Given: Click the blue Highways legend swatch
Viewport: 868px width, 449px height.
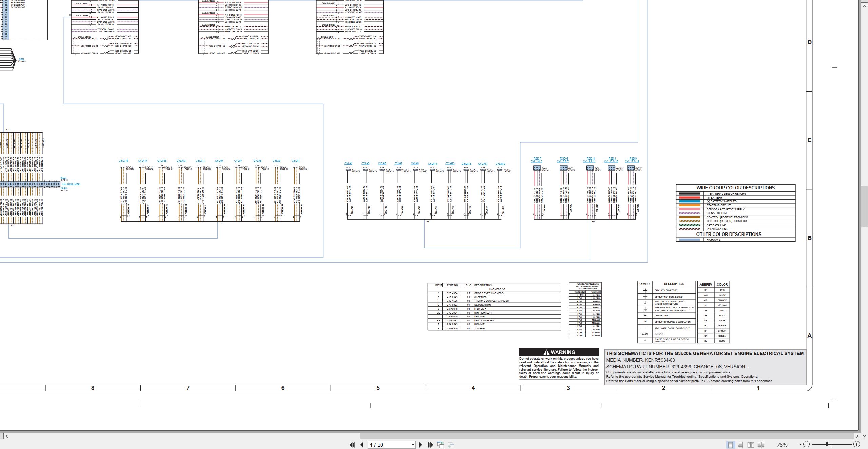Looking at the screenshot, I should (x=689, y=240).
